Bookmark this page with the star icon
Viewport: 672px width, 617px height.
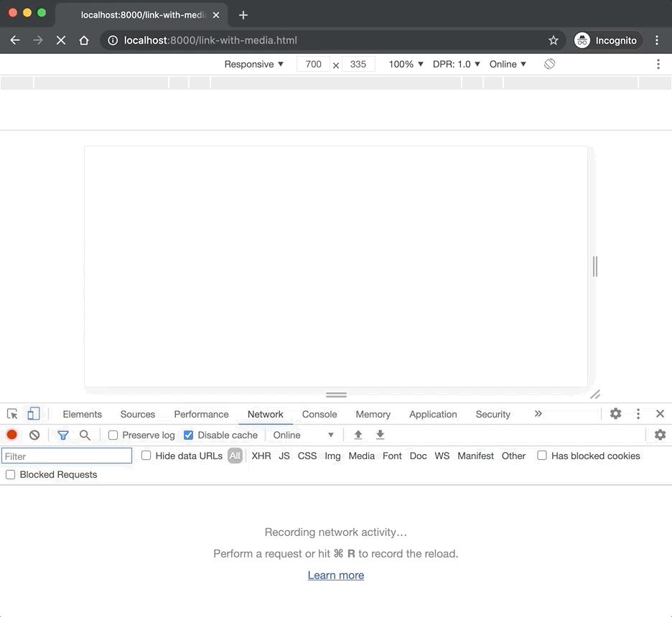tap(554, 40)
